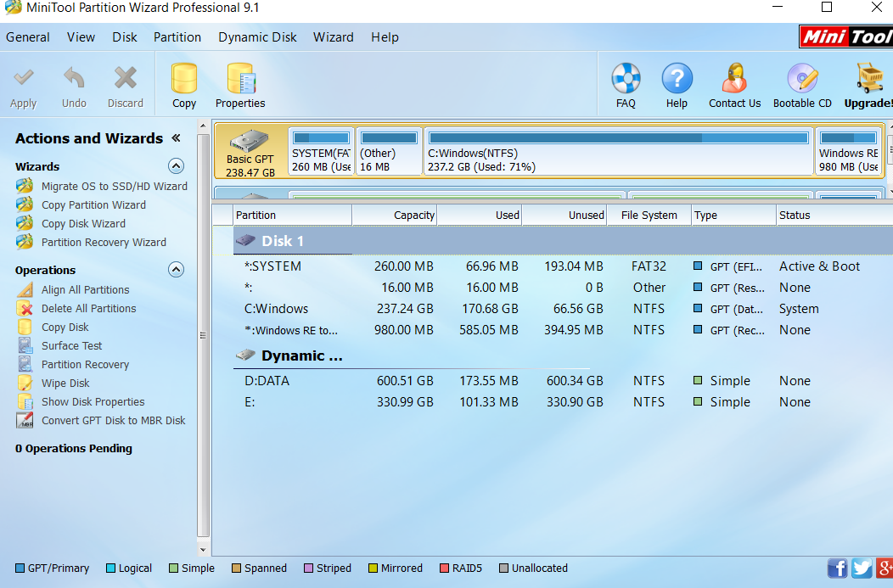Open the View menu
This screenshot has width=893, height=588.
(x=81, y=37)
